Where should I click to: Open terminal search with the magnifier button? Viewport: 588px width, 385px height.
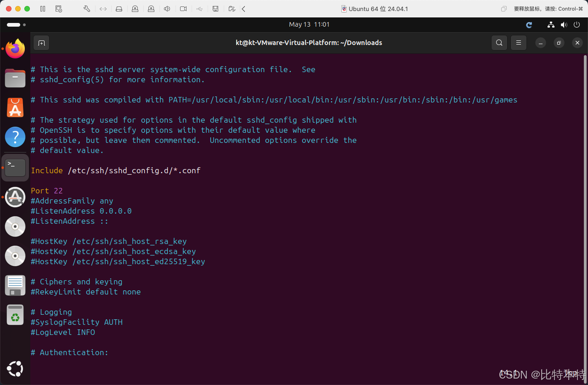pos(499,43)
